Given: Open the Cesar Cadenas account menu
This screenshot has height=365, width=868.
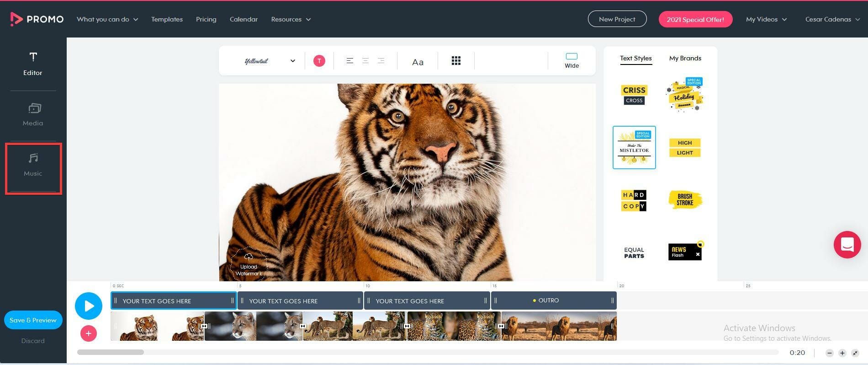Looking at the screenshot, I should click(x=832, y=19).
